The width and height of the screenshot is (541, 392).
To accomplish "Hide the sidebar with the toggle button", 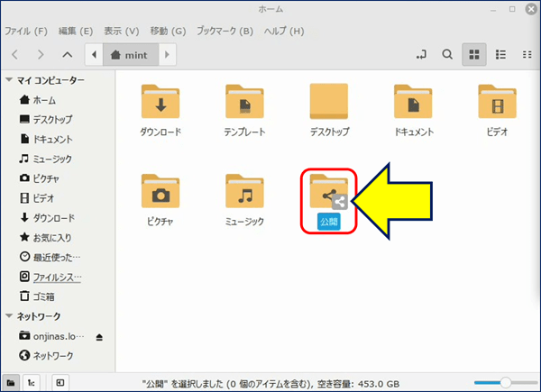I will click(x=60, y=383).
